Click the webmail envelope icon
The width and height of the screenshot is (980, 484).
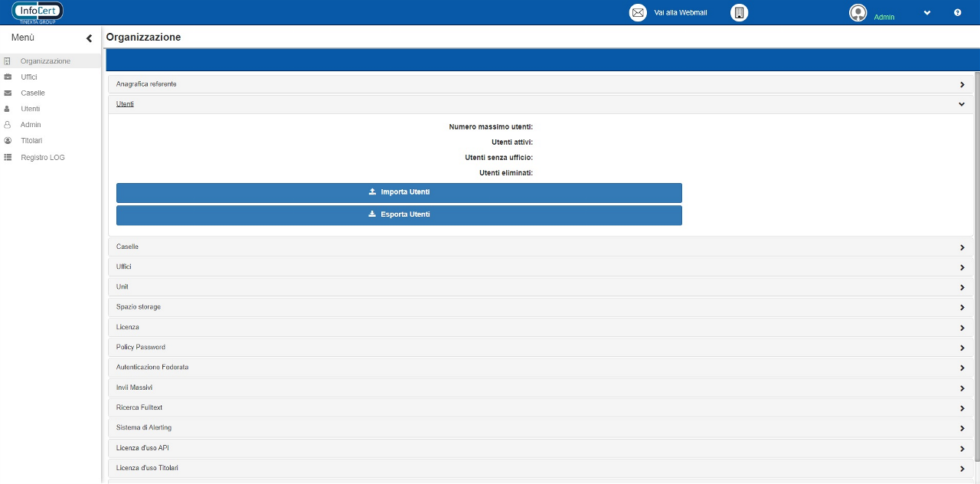click(x=638, y=13)
